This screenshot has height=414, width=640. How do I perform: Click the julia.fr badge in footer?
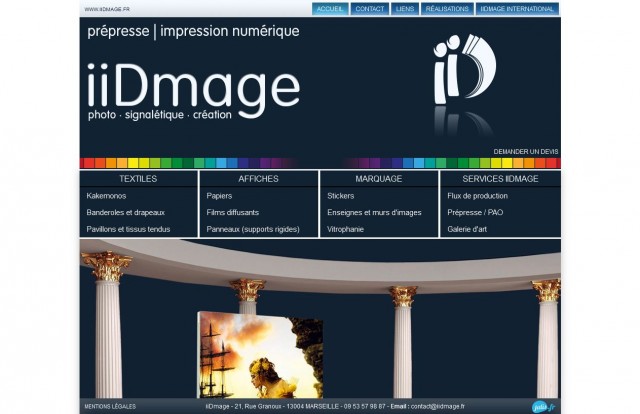[x=544, y=407]
